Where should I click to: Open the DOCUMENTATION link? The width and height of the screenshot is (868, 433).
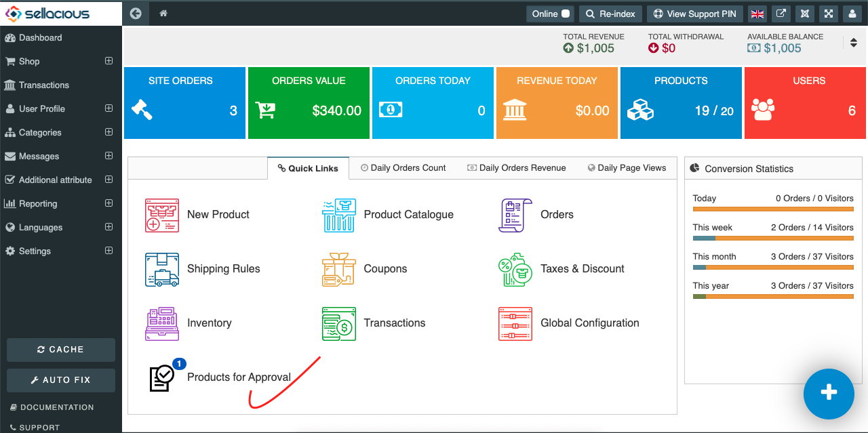[52, 407]
